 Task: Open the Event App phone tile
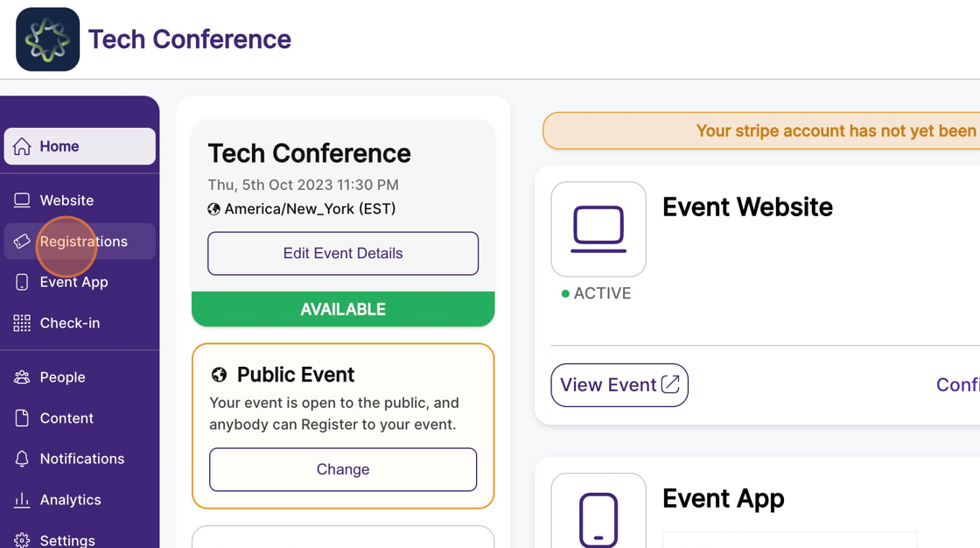pyautogui.click(x=598, y=510)
